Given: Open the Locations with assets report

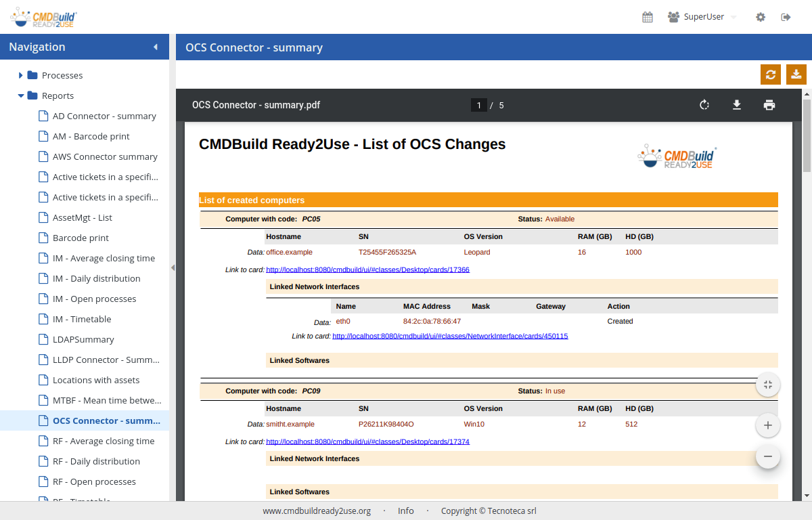Looking at the screenshot, I should point(96,380).
